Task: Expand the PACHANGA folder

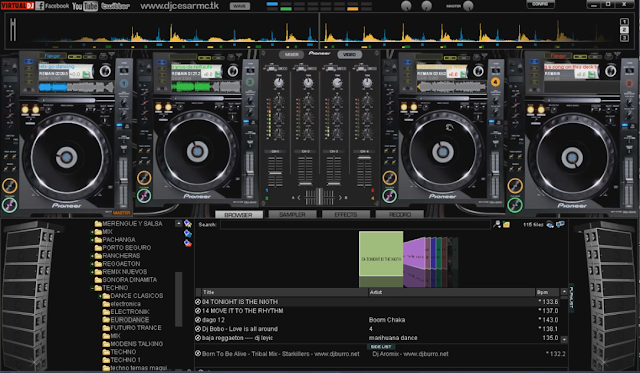Action: point(93,240)
